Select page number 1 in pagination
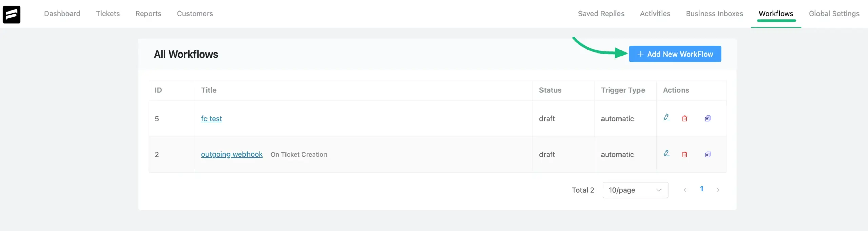The width and height of the screenshot is (868, 231). pyautogui.click(x=701, y=189)
